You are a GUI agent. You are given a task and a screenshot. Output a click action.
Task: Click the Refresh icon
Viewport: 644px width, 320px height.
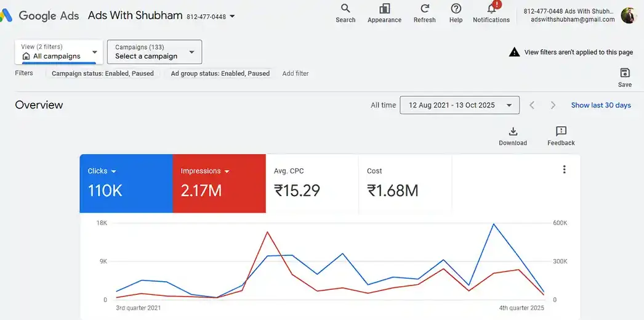point(425,9)
